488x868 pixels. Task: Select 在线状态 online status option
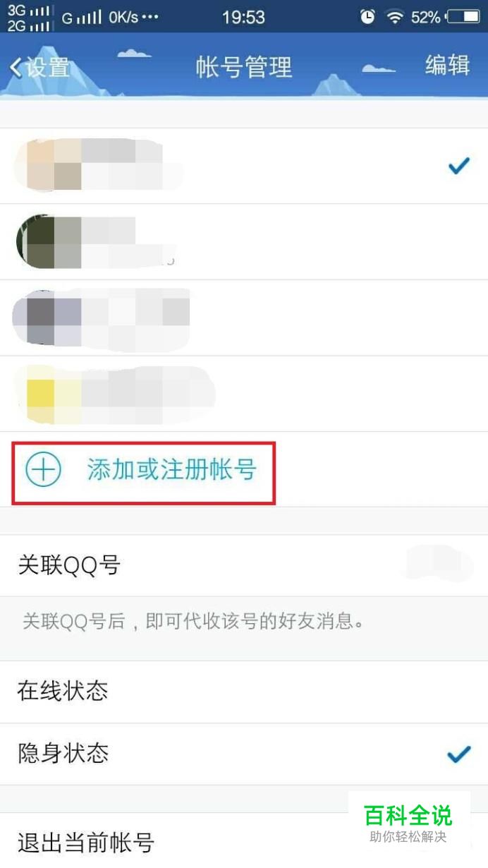[244, 692]
